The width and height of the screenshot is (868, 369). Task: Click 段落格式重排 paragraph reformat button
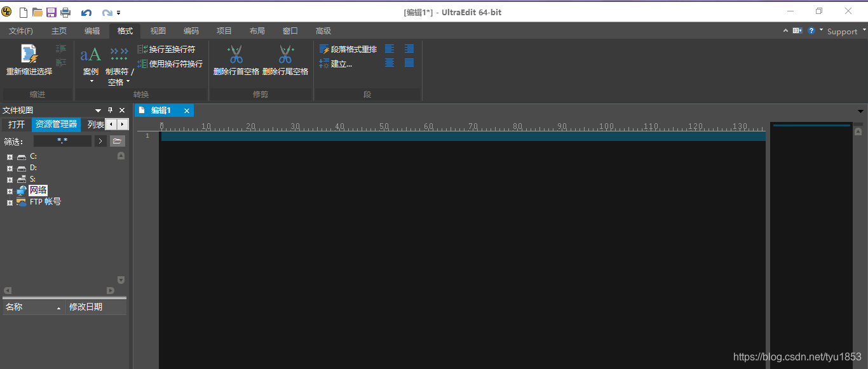click(348, 49)
